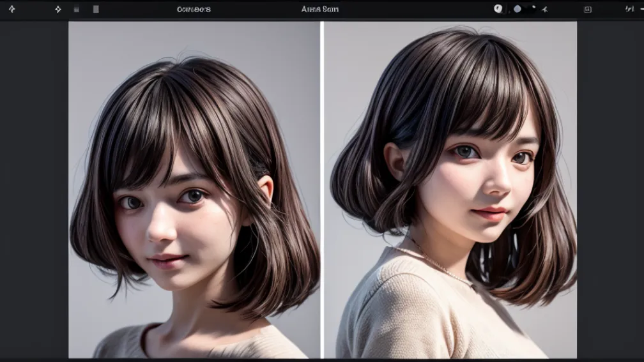Click the small dark square toolbar icon
Screen dimensions: 644x362
click(x=77, y=10)
